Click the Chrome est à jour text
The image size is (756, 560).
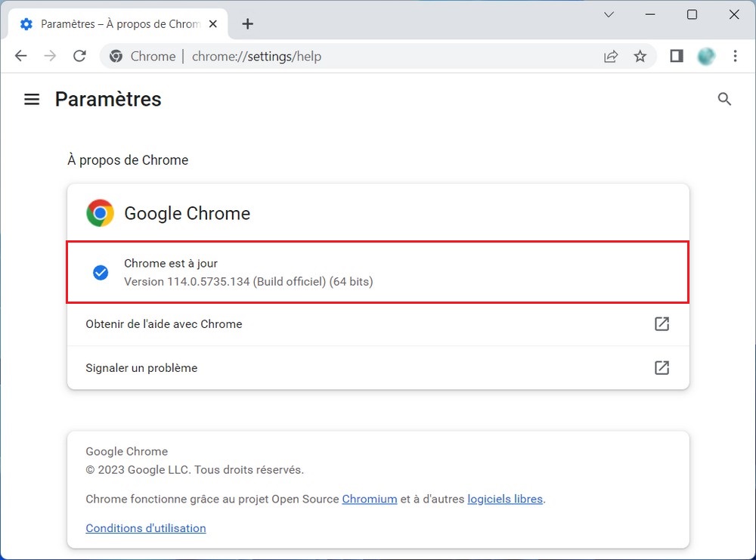[x=171, y=263]
